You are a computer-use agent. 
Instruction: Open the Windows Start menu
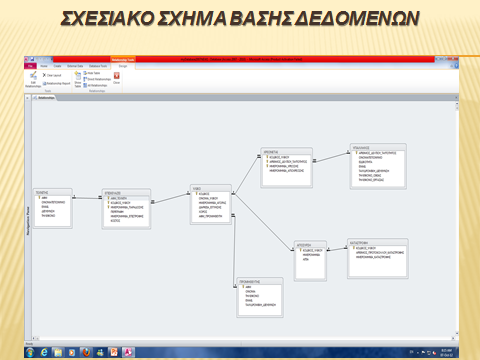(x=30, y=352)
